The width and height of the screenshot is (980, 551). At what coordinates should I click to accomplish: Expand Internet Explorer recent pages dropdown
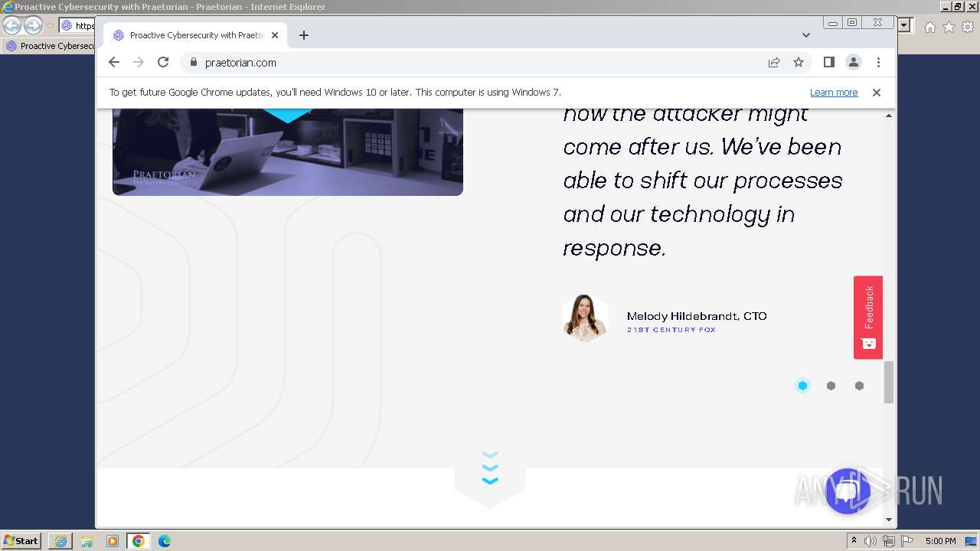(50, 26)
